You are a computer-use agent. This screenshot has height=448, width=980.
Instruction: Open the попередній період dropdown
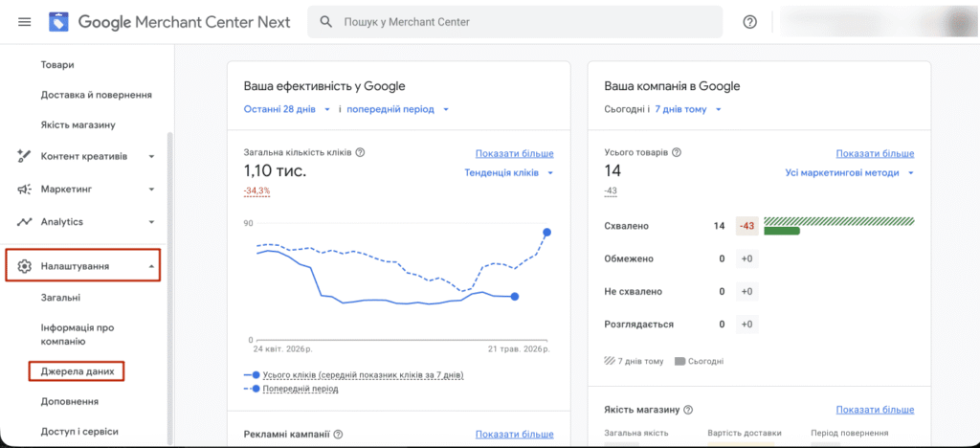398,109
